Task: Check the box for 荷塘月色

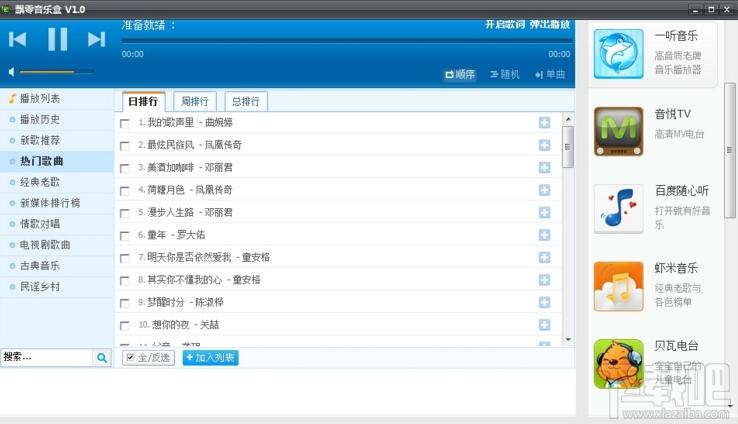Action: click(x=125, y=191)
